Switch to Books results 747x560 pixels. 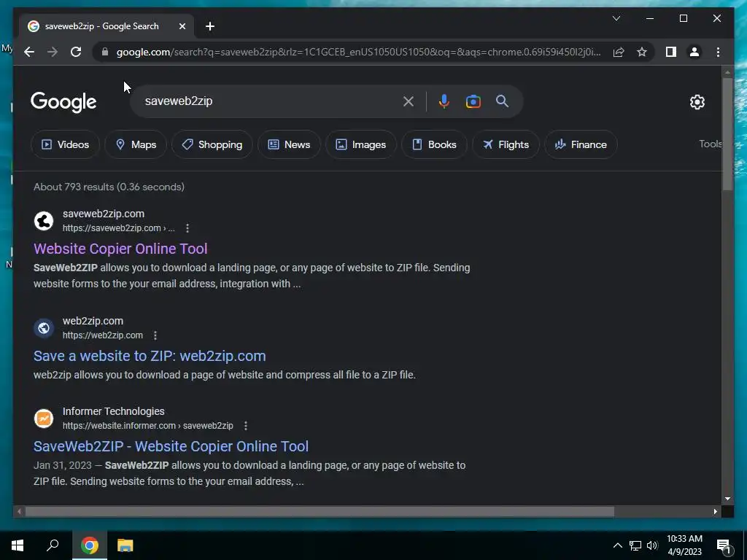(434, 145)
